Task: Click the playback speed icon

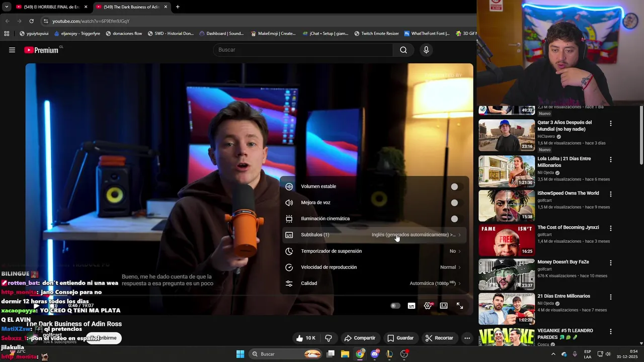Action: (x=289, y=267)
